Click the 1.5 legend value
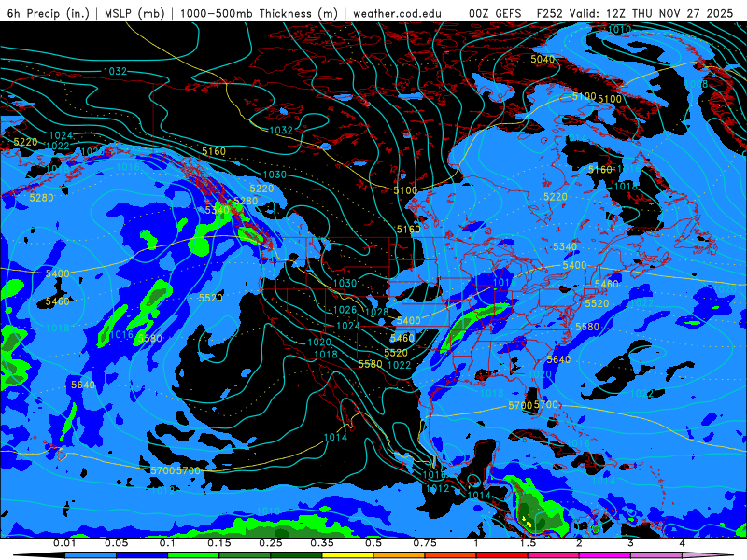This screenshot has height=560, width=747. click(x=528, y=543)
